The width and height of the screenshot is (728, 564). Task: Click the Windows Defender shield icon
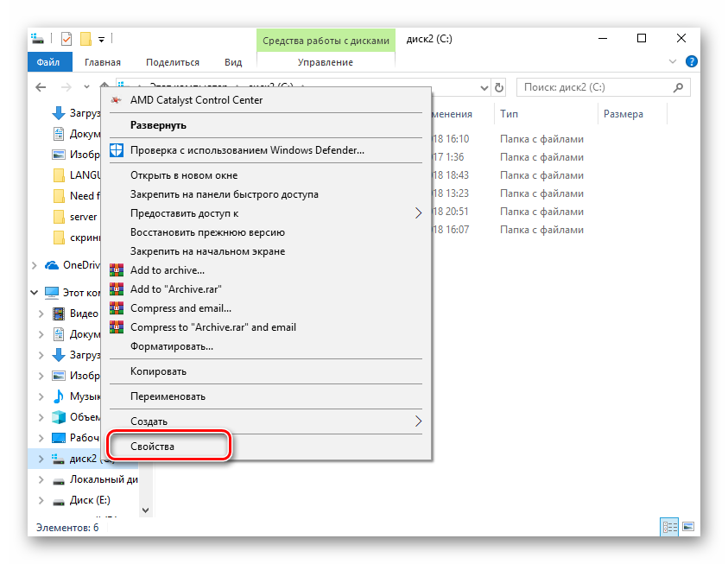tap(116, 150)
